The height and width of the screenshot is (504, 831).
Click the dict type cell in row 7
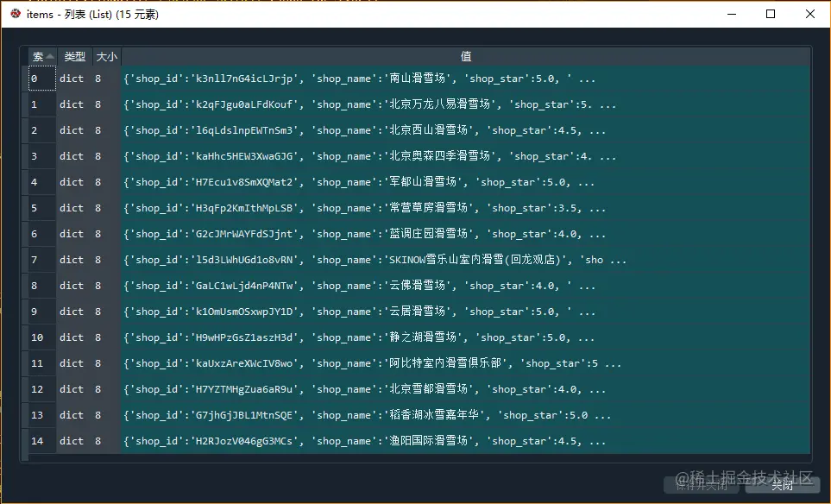pyautogui.click(x=75, y=260)
